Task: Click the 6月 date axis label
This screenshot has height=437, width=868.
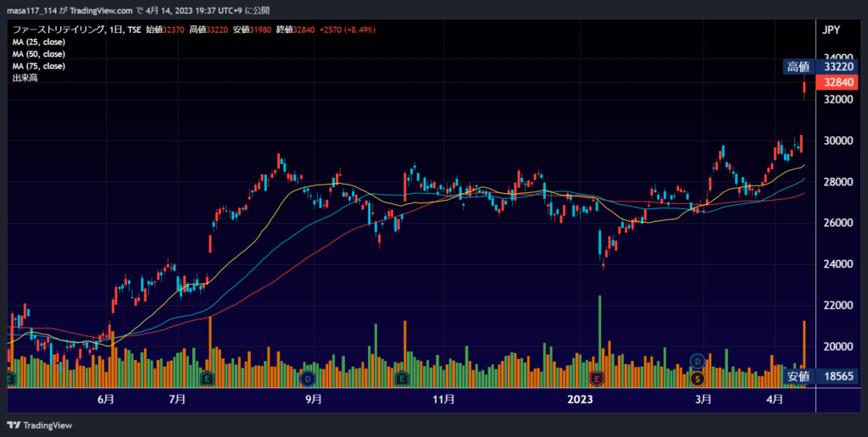Action: (106, 399)
